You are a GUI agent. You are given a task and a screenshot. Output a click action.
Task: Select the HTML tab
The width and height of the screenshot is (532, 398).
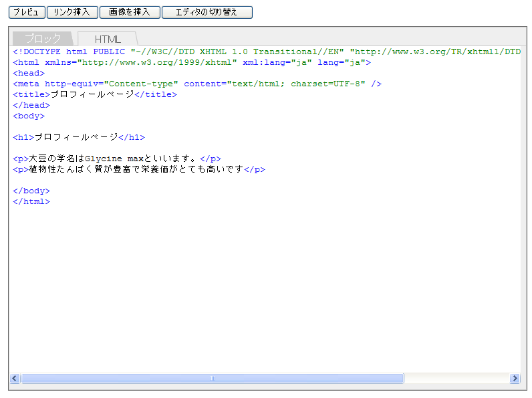click(x=108, y=39)
